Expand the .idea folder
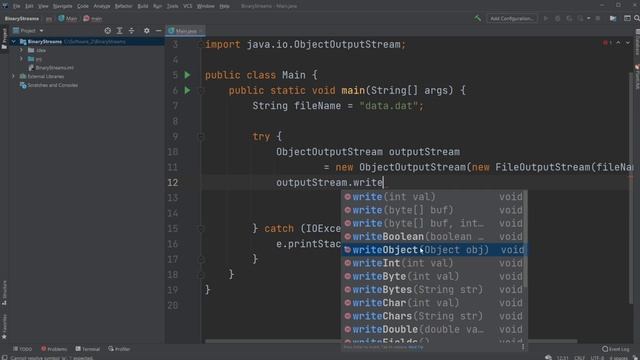 21,50
